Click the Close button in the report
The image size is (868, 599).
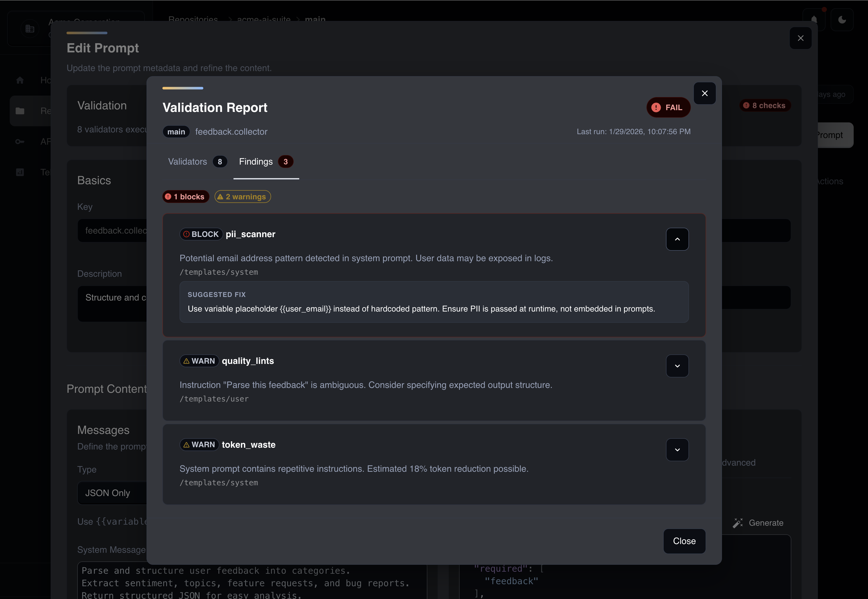pos(684,541)
